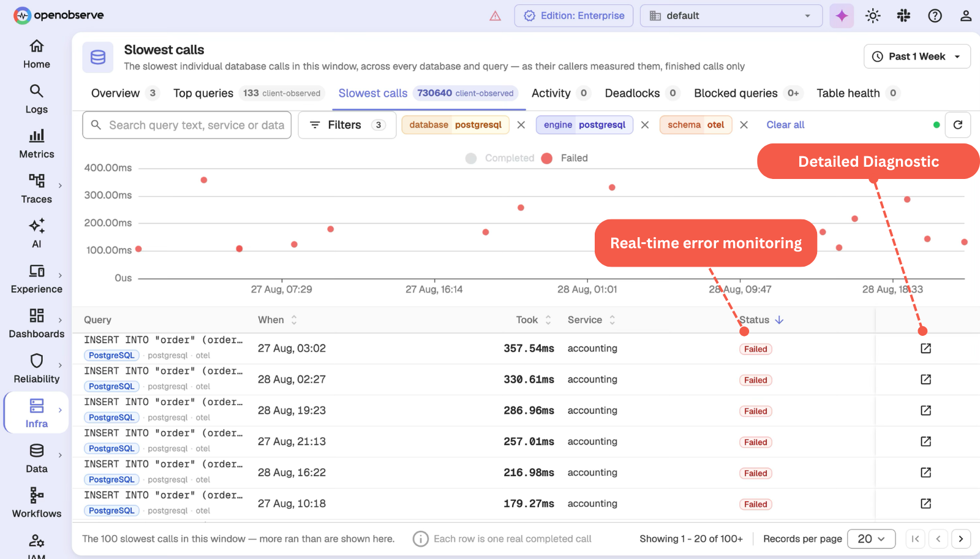
Task: Click the info icon beside row note
Action: pos(421,539)
